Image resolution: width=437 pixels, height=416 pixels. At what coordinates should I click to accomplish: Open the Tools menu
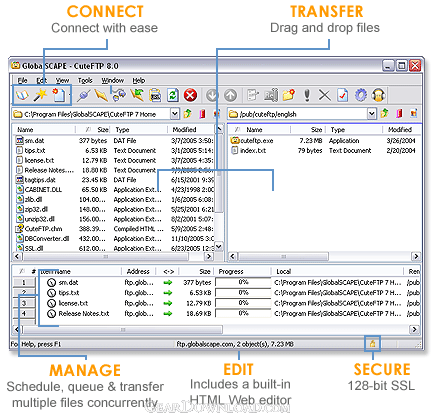(x=85, y=80)
